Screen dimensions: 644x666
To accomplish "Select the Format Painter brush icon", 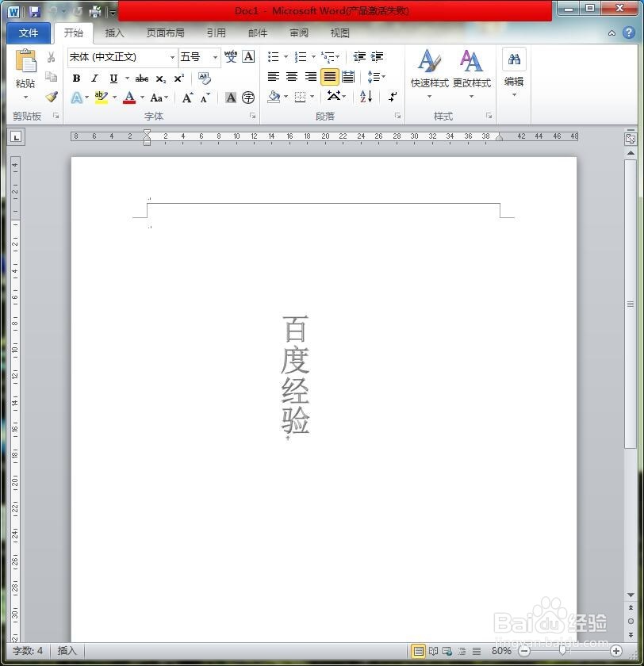I will click(x=52, y=98).
